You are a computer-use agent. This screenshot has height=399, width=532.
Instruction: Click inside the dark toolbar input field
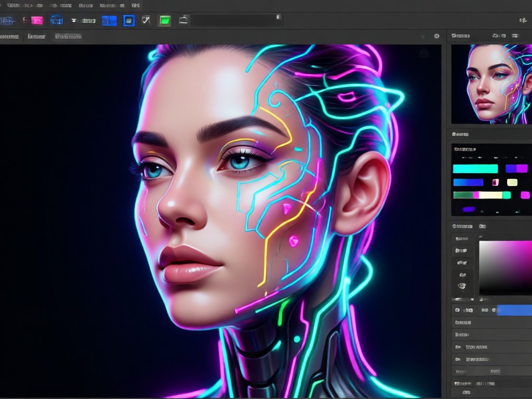[x=237, y=20]
